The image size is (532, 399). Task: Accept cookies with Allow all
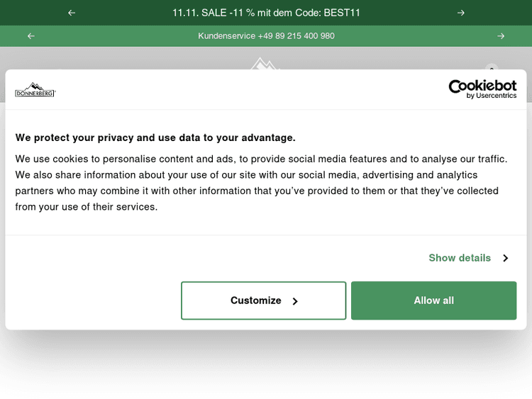tap(433, 300)
